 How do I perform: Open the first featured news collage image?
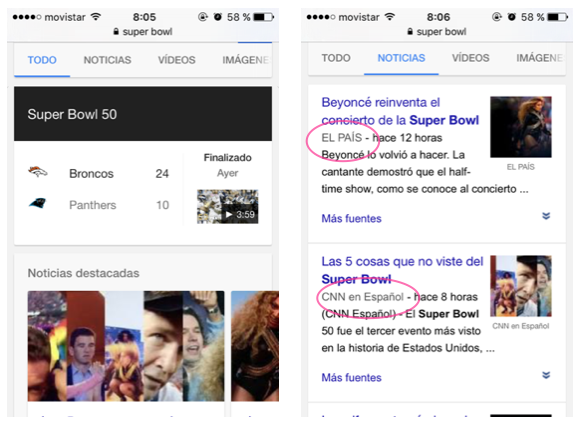click(x=126, y=346)
